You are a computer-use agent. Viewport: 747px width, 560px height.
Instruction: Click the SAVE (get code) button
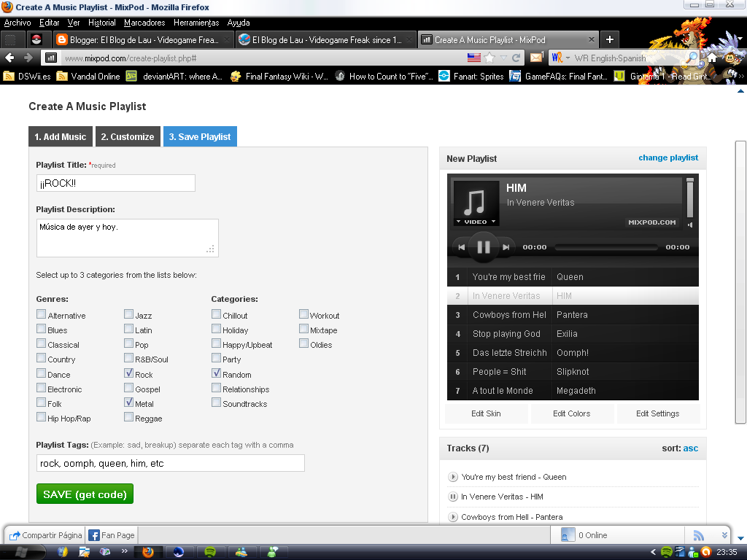[85, 494]
